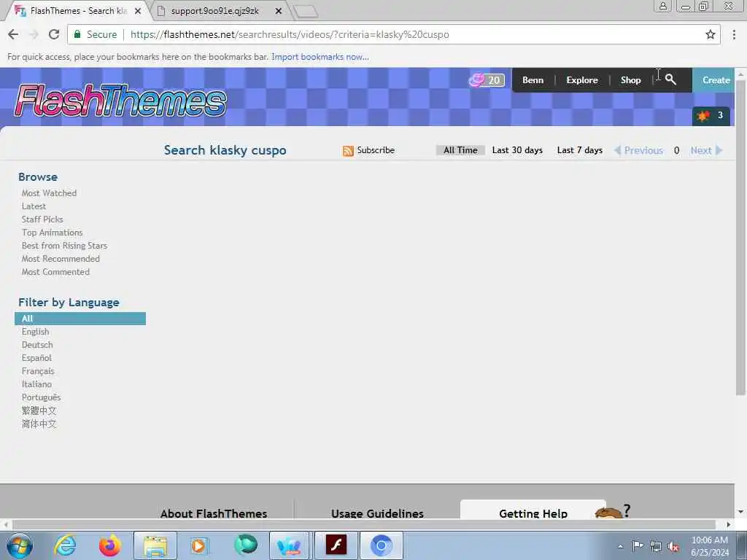Screen dimensions: 747x560
Task: Browse Most Watched videos
Action: point(49,193)
